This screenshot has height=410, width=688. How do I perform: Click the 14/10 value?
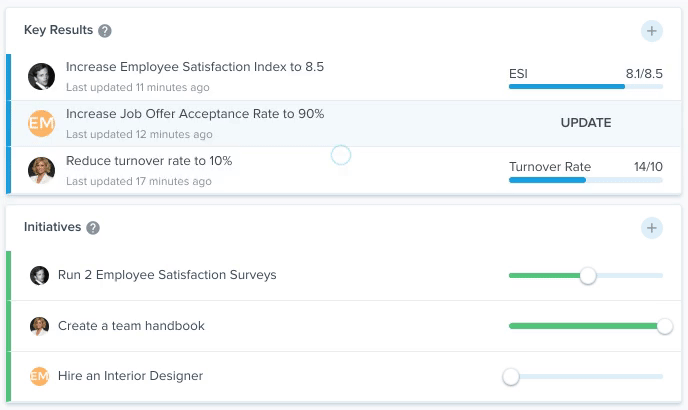pyautogui.click(x=648, y=167)
